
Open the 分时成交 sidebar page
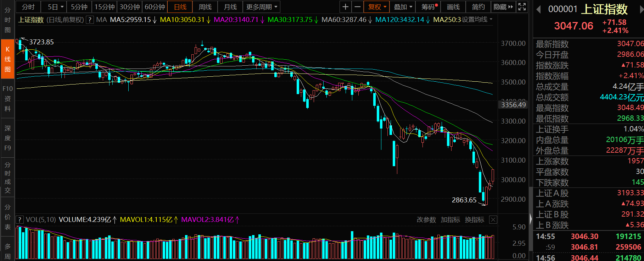(x=7, y=178)
